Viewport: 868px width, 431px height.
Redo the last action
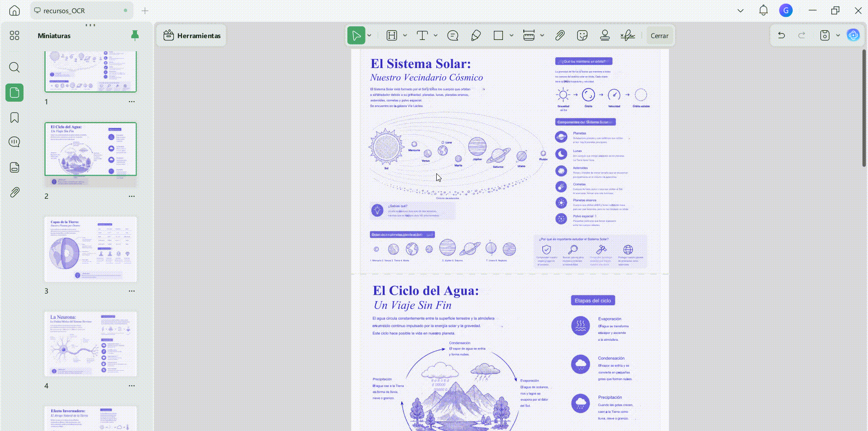click(x=802, y=35)
